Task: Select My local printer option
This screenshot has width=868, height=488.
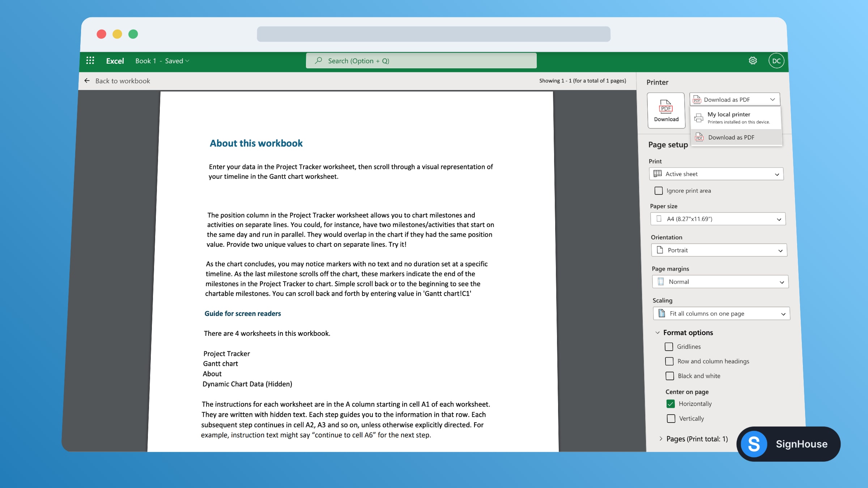Action: 736,118
